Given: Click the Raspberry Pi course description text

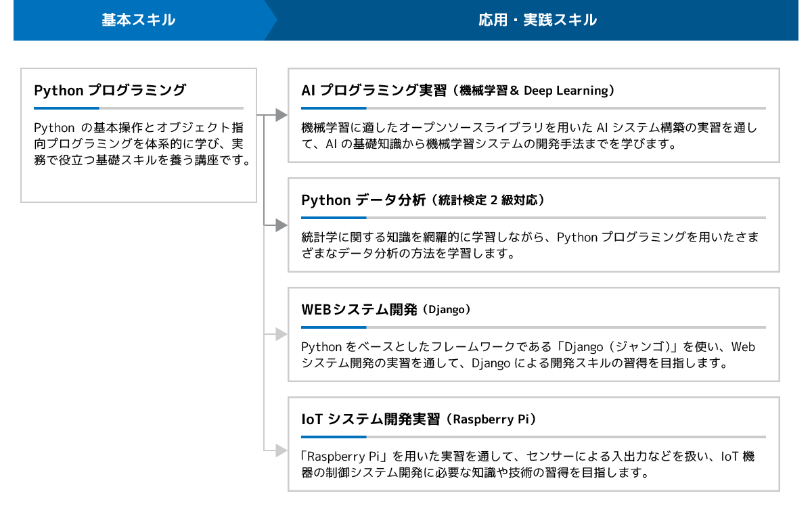Looking at the screenshot, I should click(x=527, y=464).
